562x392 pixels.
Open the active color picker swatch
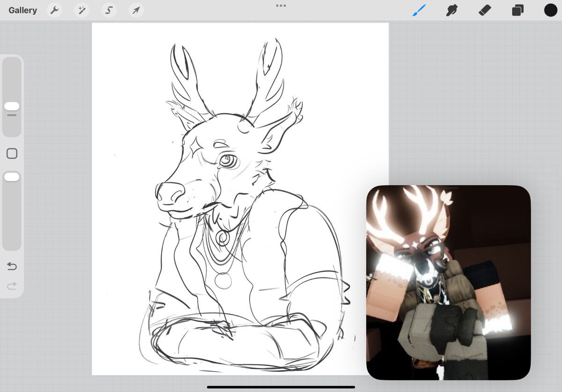550,10
